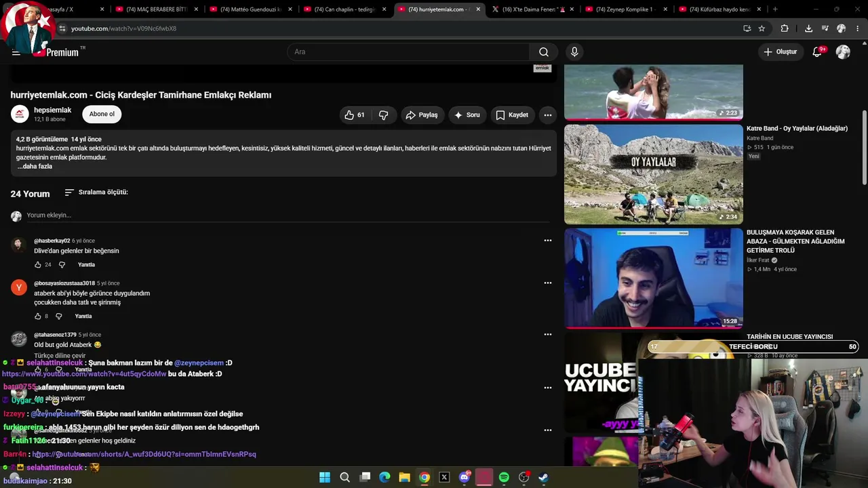Open options for tahasenoz1379's comment

click(548, 334)
